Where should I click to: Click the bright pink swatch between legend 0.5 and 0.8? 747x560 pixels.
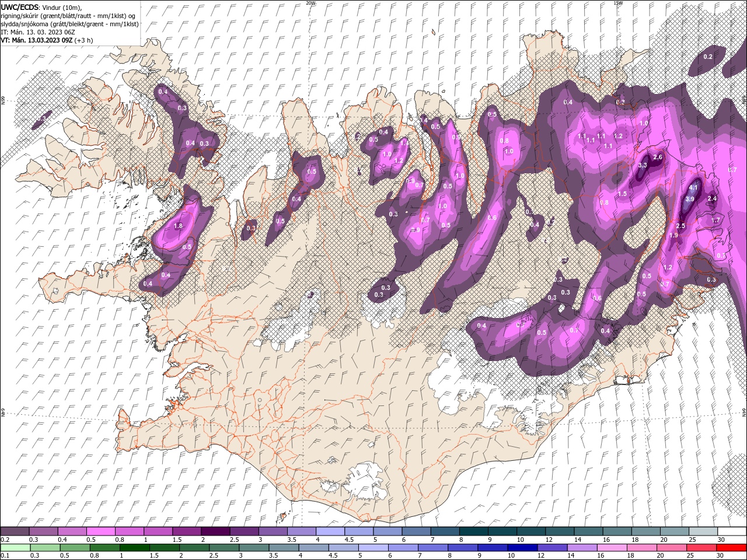coord(100,531)
